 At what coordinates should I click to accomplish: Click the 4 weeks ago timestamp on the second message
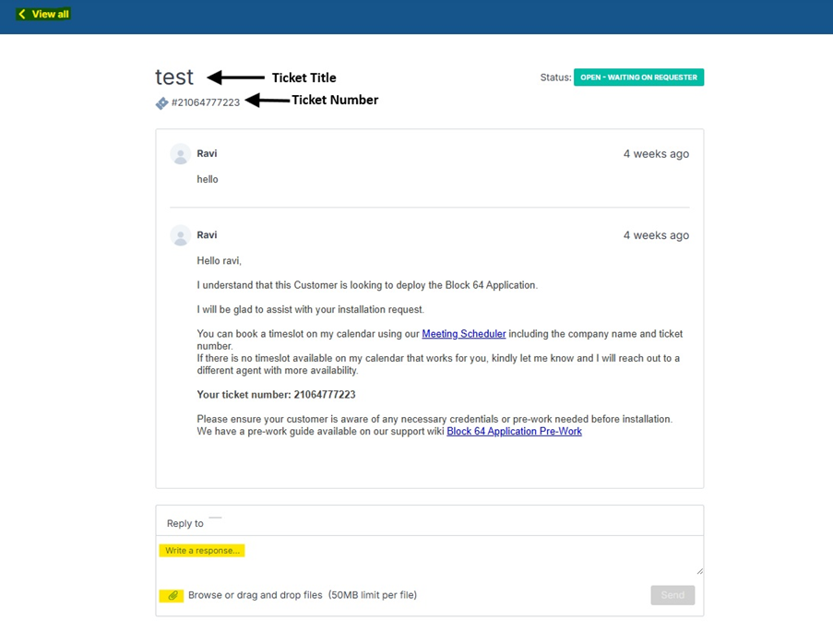point(656,235)
